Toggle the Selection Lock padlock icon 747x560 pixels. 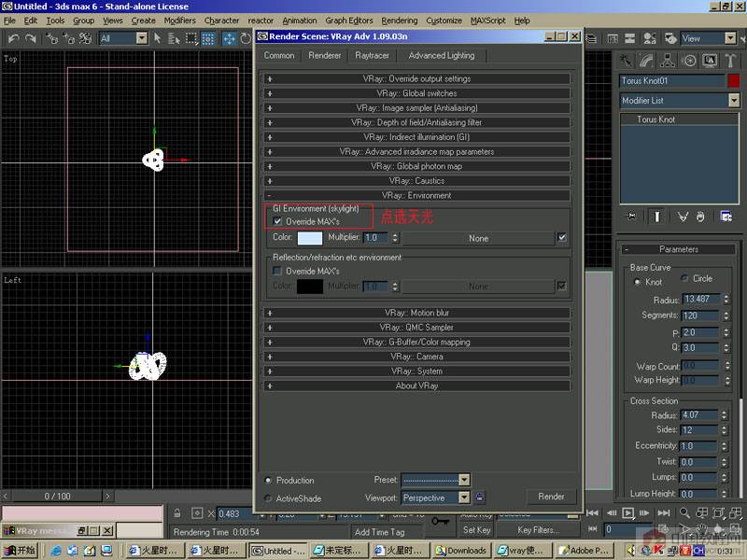click(x=177, y=513)
